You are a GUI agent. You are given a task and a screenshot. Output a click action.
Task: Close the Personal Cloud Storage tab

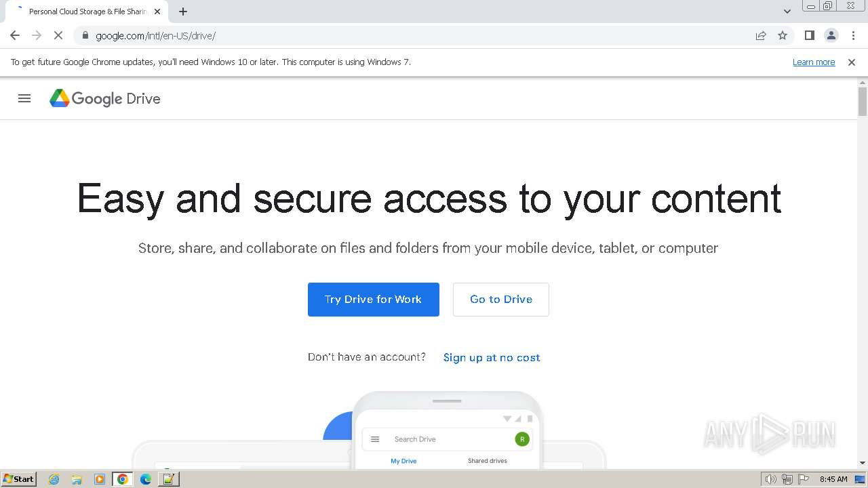point(157,12)
